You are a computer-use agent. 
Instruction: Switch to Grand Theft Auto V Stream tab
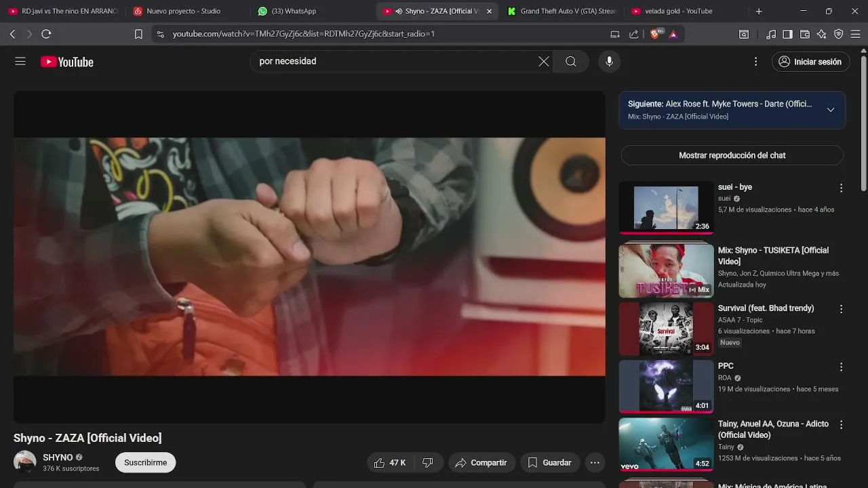tap(561, 11)
